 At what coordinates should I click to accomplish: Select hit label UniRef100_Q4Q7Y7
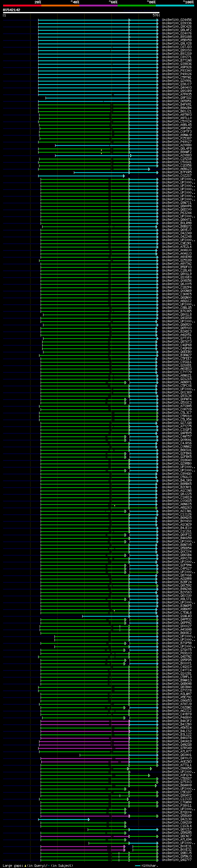click(177, 860)
